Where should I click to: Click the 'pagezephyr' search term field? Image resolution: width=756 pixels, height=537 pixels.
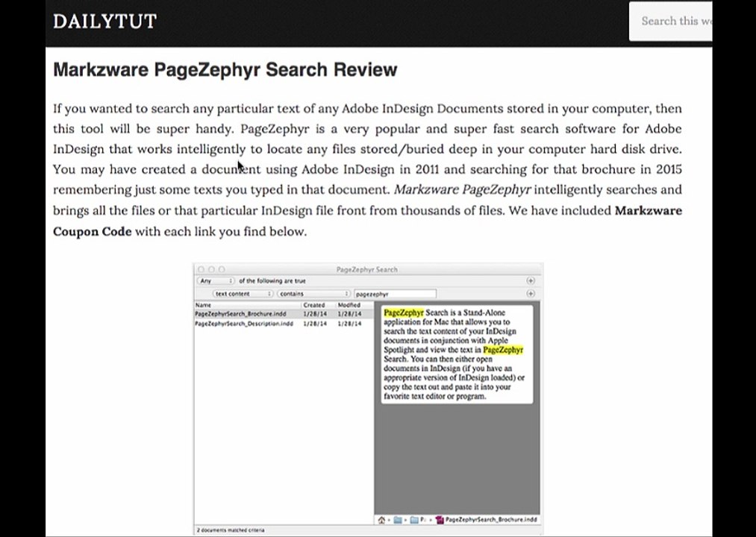click(x=395, y=294)
